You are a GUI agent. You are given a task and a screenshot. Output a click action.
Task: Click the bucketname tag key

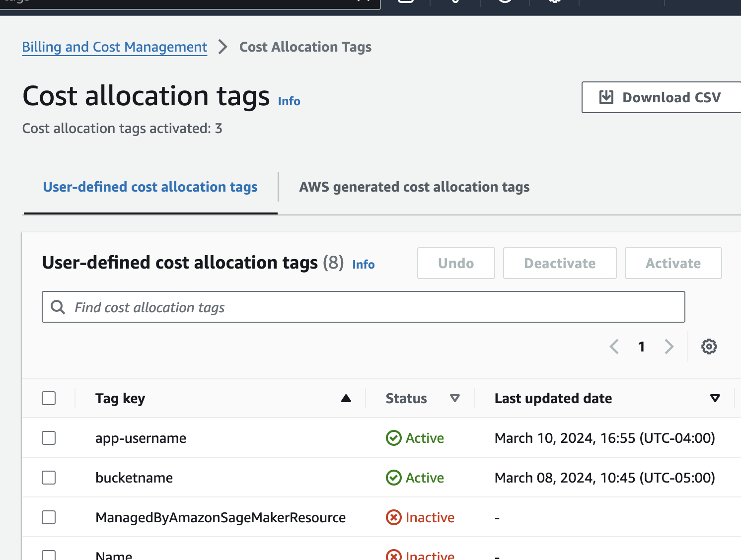click(134, 478)
